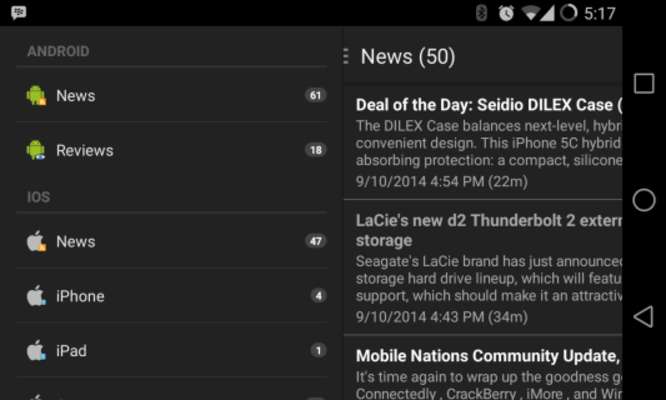Tap the Apple icon next to iOS News
The width and height of the screenshot is (666, 400).
click(36, 241)
